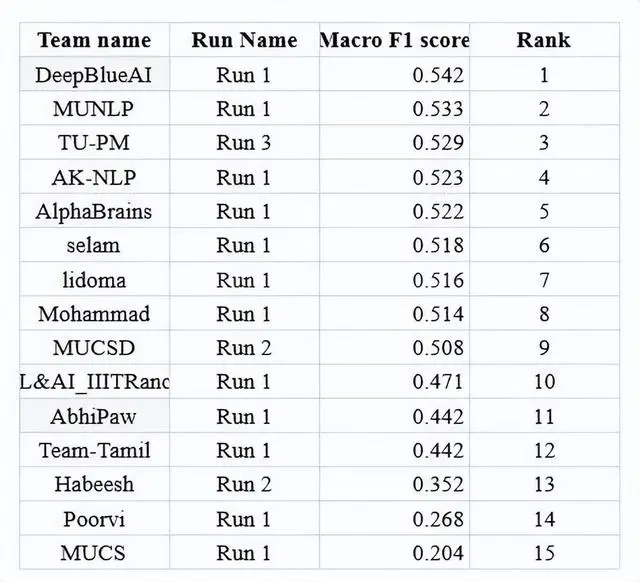This screenshot has height=582, width=640.
Task: Select the L&AI_IIITRanc team name cell
Action: [94, 382]
